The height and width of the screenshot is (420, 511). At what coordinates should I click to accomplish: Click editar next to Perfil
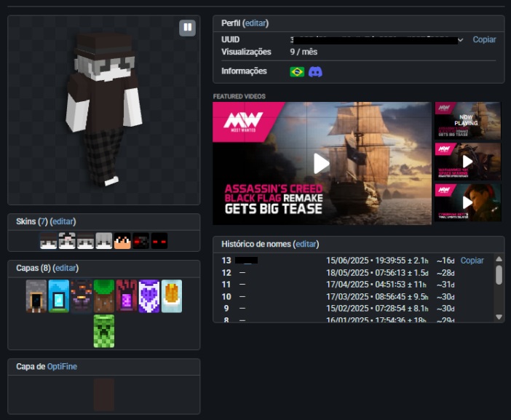pos(255,23)
